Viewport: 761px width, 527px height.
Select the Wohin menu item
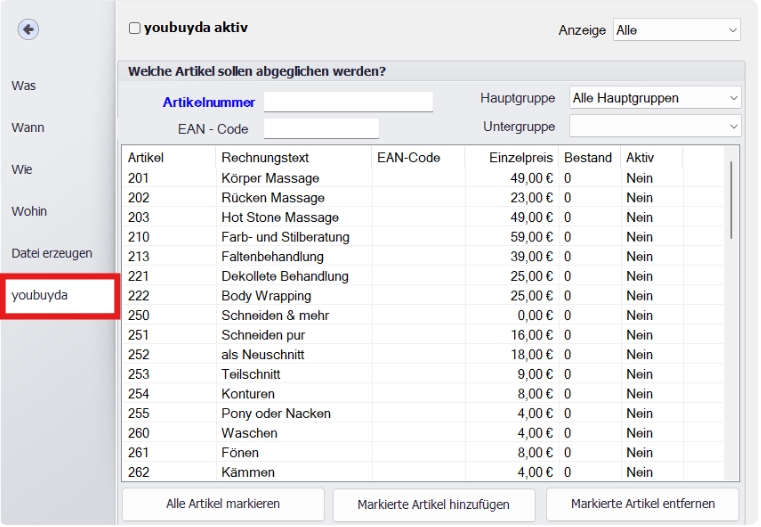click(x=29, y=212)
